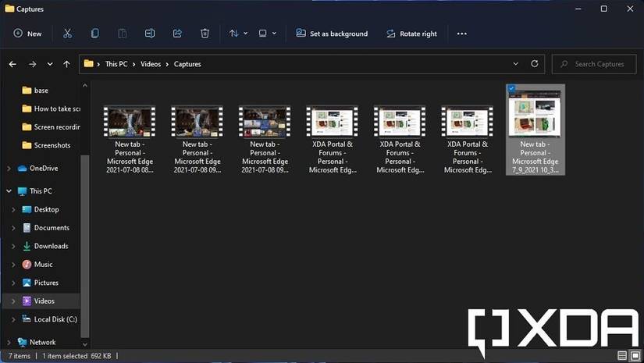Select Downloads in navigation pane

point(45,246)
